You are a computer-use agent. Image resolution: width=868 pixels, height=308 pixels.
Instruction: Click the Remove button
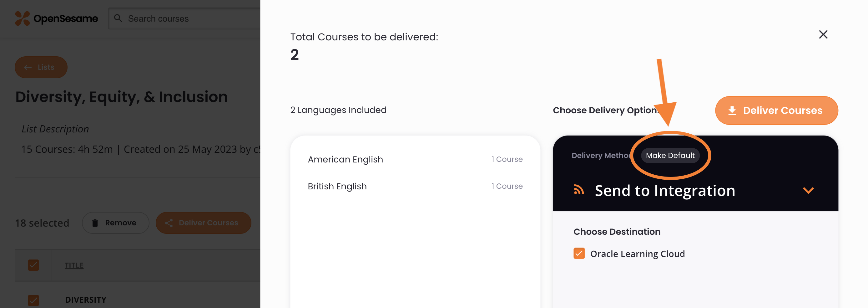(115, 223)
